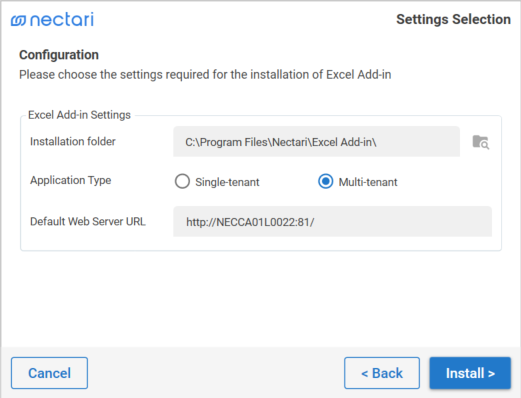Start installation with Install > button
521x398 pixels.
click(470, 373)
